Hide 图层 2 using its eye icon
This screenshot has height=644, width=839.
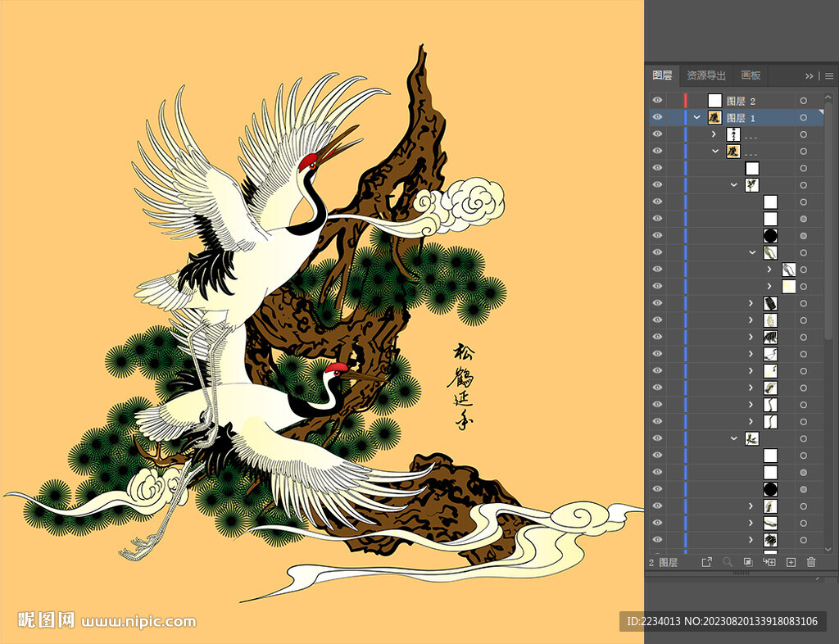click(657, 101)
